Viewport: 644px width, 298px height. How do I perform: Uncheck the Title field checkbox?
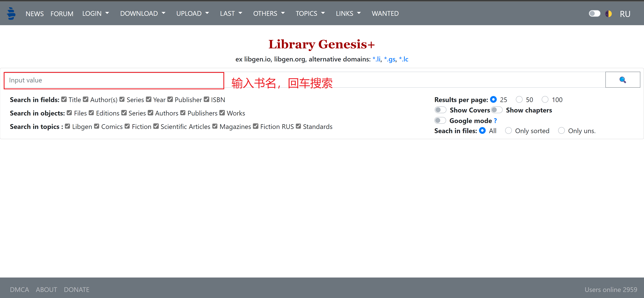pos(64,100)
